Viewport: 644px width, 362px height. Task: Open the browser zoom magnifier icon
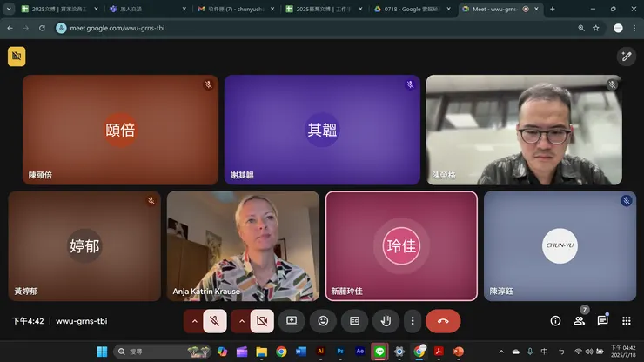(x=581, y=28)
